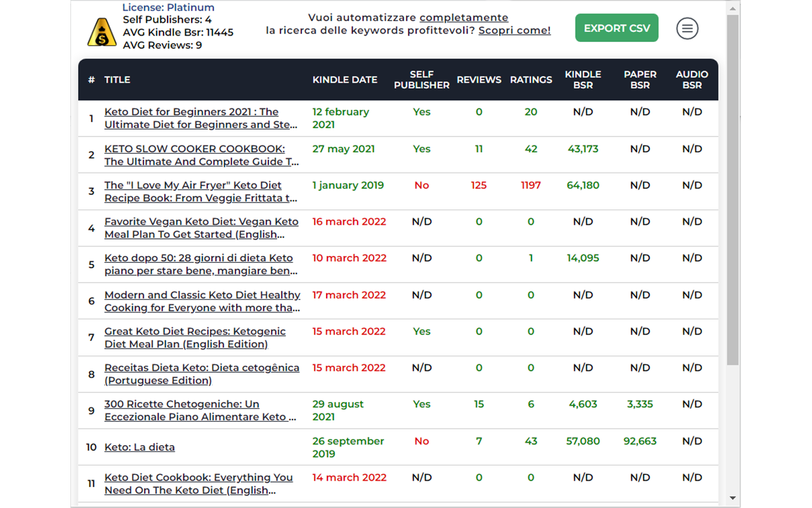812x508 pixels.
Task: Sort by REVIEWS column header
Action: pos(479,80)
